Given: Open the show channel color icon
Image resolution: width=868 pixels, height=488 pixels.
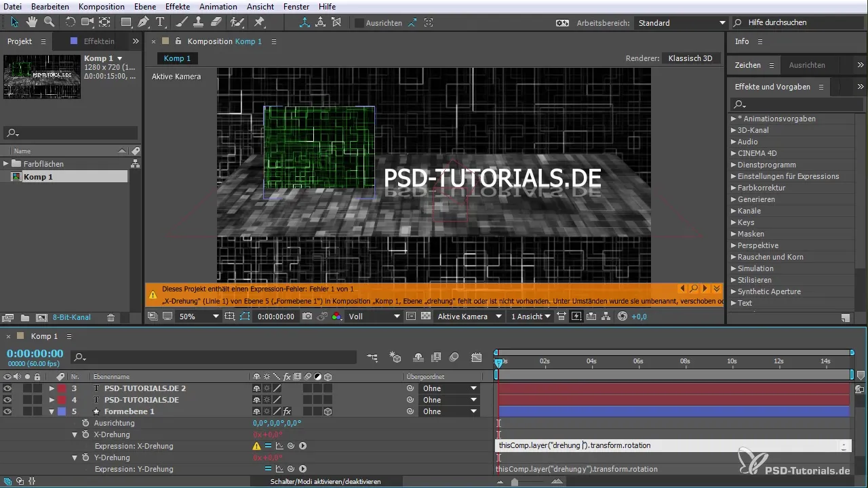Looking at the screenshot, I should pyautogui.click(x=336, y=317).
